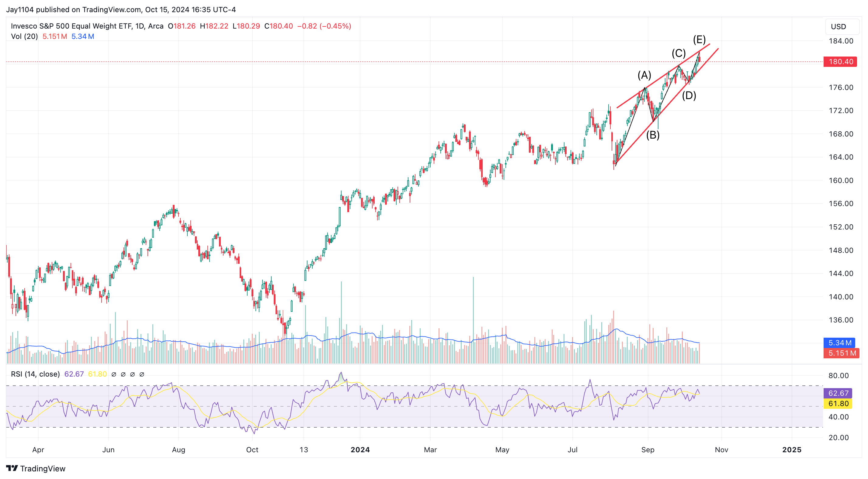Click the 148.00 price axis label
The height and width of the screenshot is (479, 868).
point(841,250)
